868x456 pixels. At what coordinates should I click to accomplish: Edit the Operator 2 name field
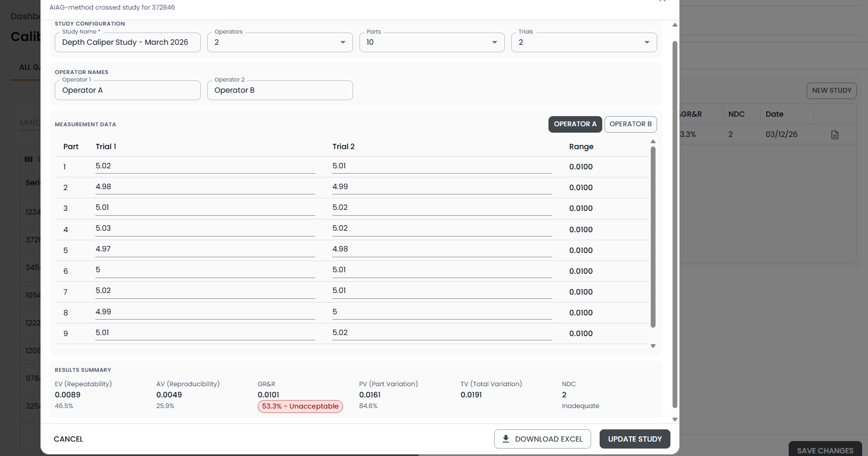(x=280, y=91)
